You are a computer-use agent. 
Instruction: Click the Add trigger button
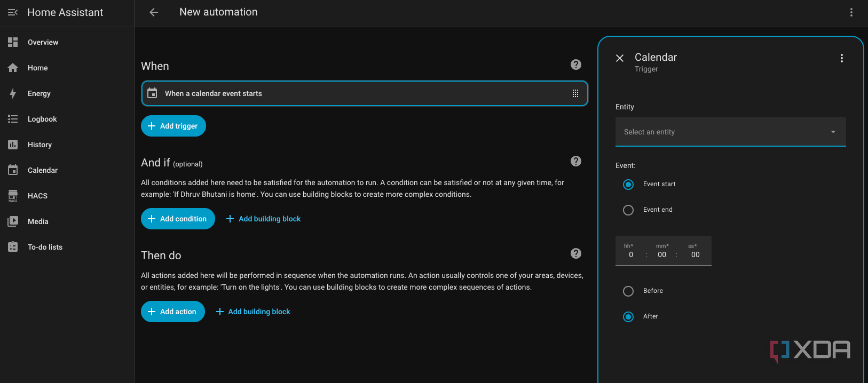173,126
